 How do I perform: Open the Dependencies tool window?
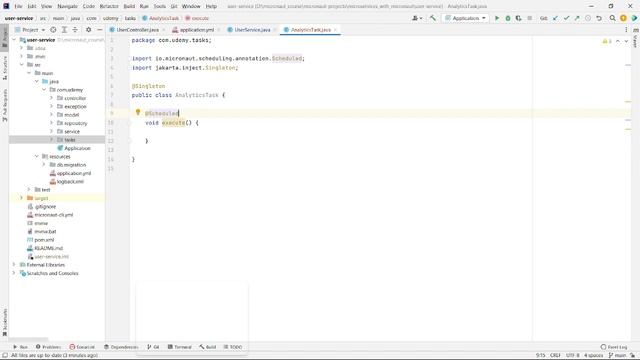(121, 347)
